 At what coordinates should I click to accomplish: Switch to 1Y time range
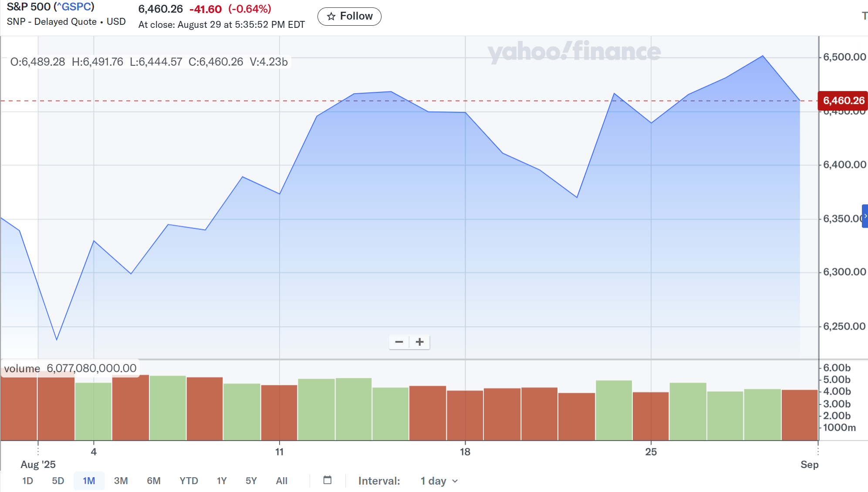click(x=222, y=481)
